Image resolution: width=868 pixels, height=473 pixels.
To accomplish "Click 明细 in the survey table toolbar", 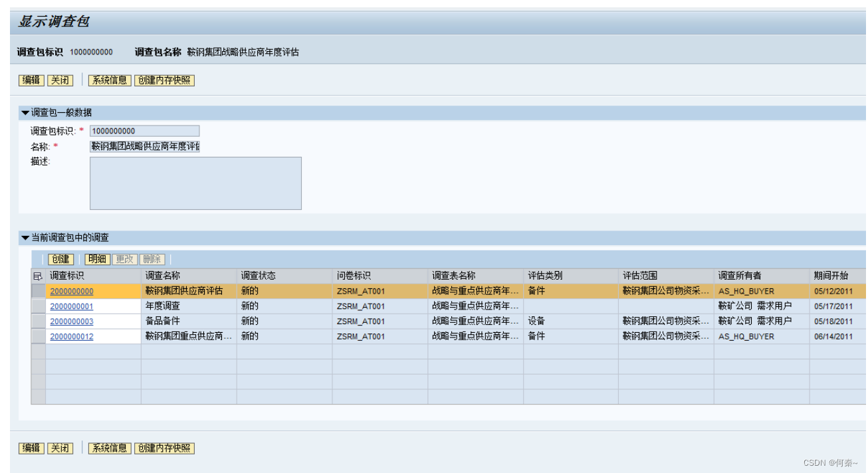I will point(98,260).
